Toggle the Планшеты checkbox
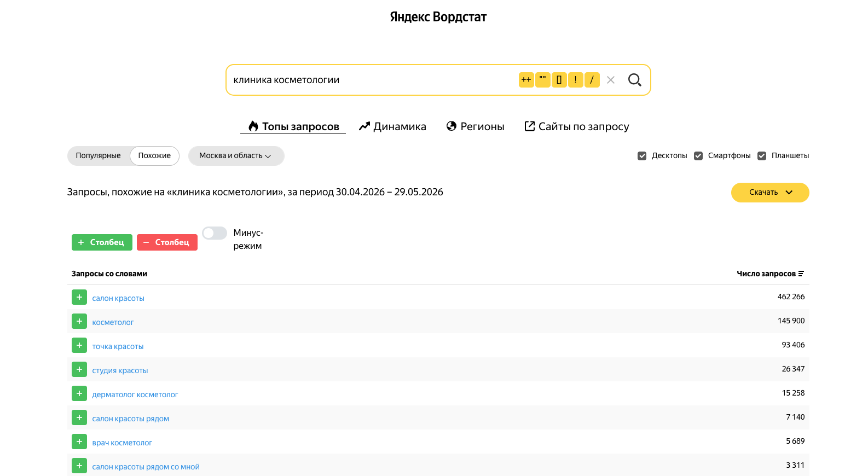 (762, 156)
